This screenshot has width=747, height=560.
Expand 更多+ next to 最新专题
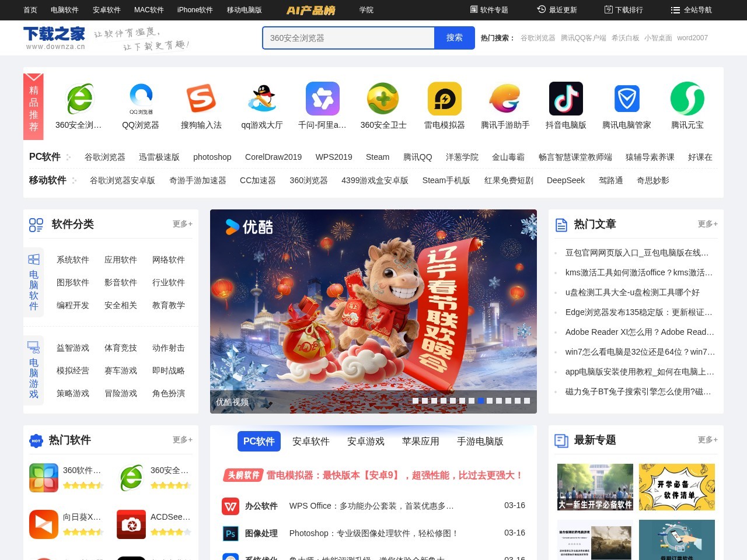pos(707,440)
